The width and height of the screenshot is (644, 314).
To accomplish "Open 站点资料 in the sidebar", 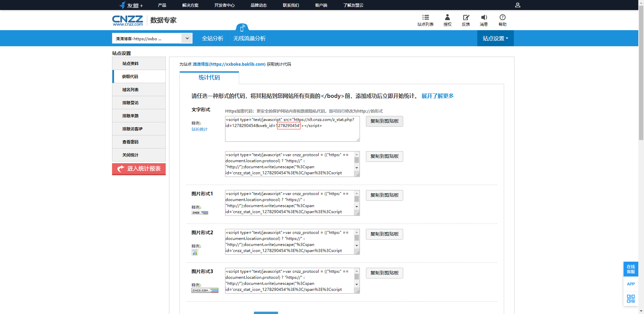I will click(x=139, y=63).
